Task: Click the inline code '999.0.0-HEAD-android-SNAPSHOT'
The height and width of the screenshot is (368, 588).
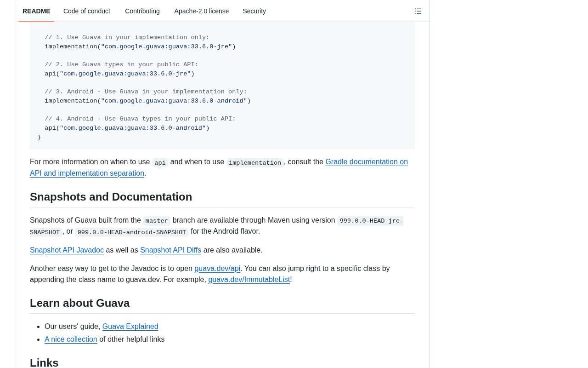Action: (132, 232)
